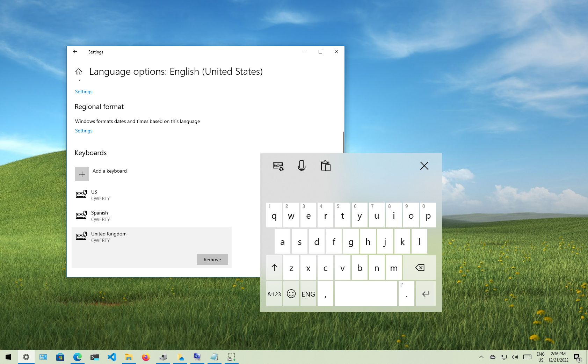Open Firefox from the taskbar
This screenshot has width=588, height=364.
tap(146, 357)
